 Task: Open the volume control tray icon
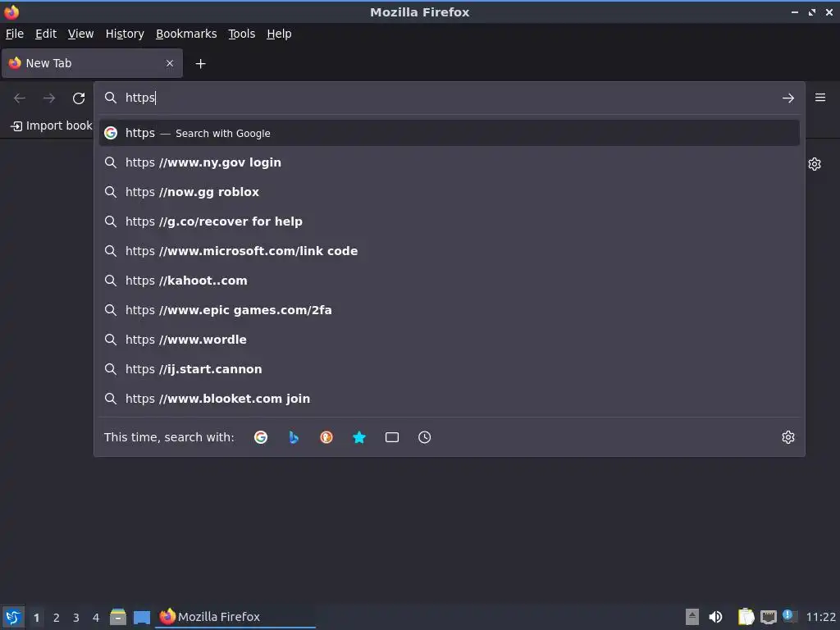point(715,617)
